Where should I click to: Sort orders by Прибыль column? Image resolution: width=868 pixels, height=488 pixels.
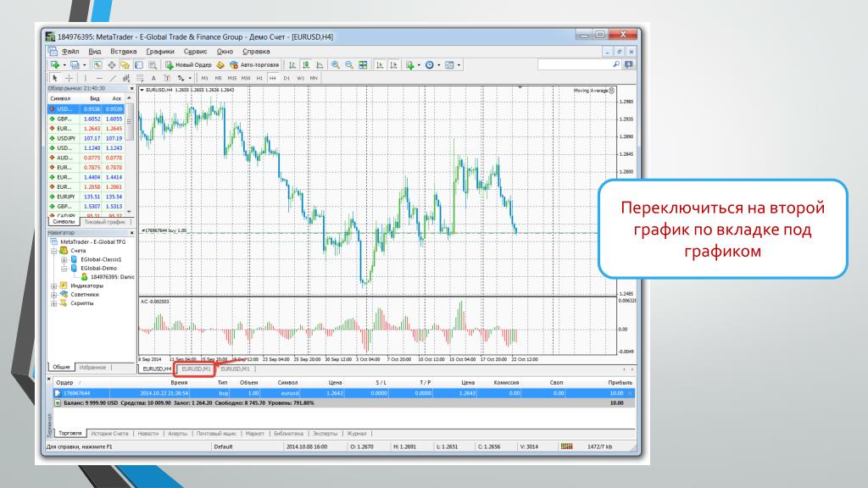click(620, 383)
